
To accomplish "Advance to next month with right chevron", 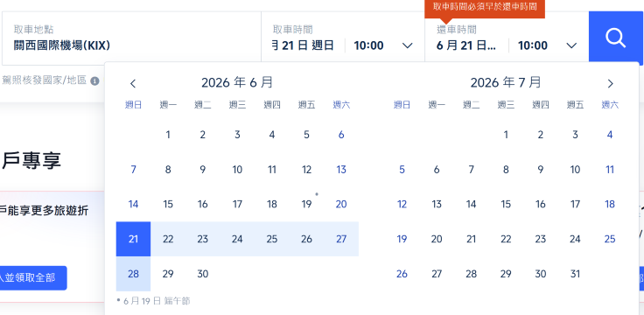I will pyautogui.click(x=611, y=84).
